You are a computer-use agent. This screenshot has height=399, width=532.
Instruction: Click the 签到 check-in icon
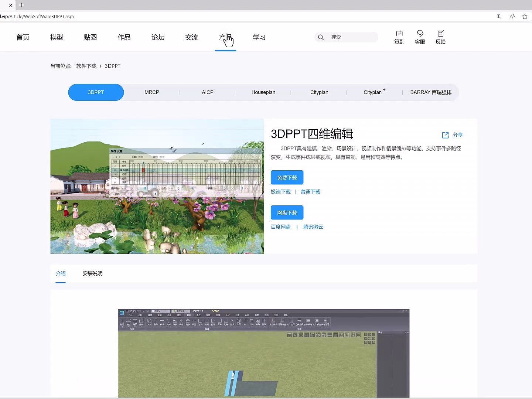[399, 37]
